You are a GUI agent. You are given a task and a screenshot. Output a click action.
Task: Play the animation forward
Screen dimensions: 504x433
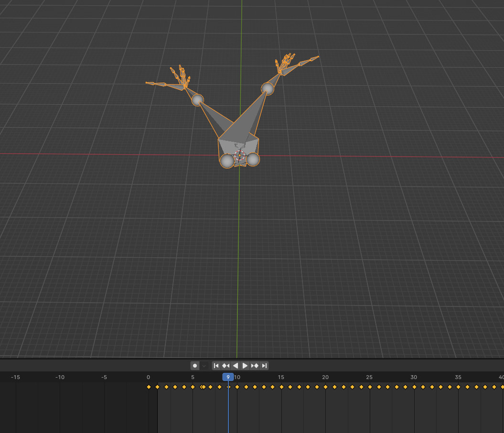pos(245,365)
